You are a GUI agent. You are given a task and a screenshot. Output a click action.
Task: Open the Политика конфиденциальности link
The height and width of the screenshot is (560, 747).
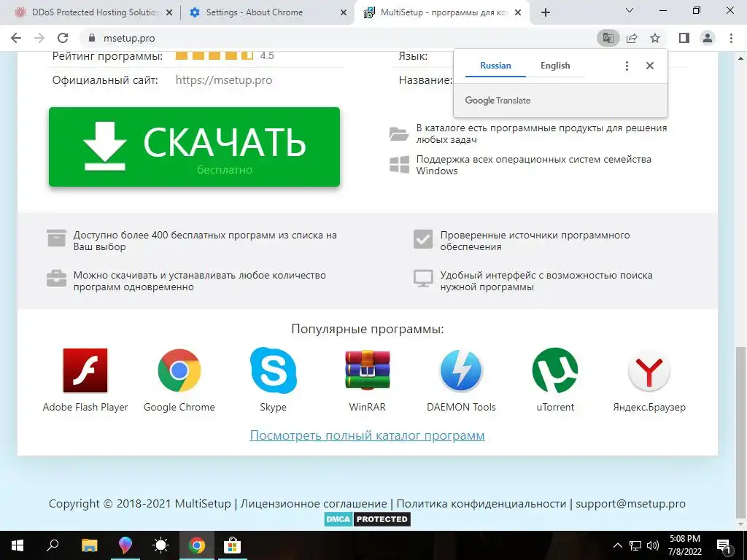481,504
